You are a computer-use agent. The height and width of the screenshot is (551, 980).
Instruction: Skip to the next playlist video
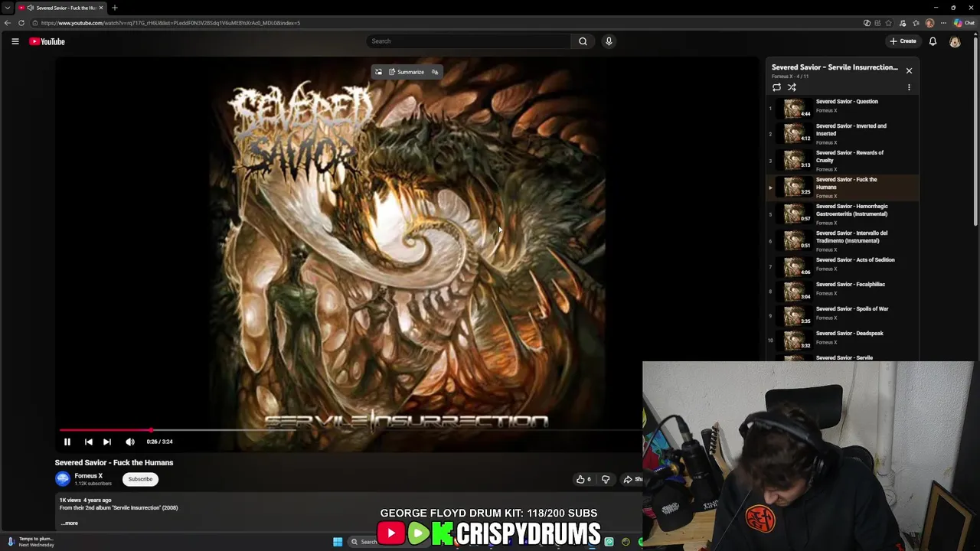[107, 442]
